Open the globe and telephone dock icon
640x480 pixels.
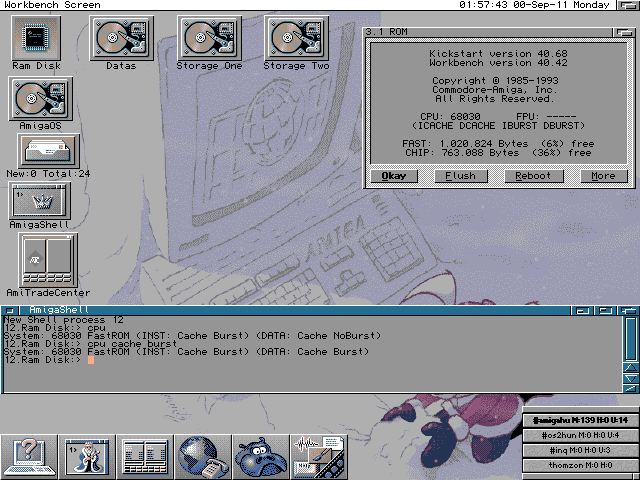point(203,455)
